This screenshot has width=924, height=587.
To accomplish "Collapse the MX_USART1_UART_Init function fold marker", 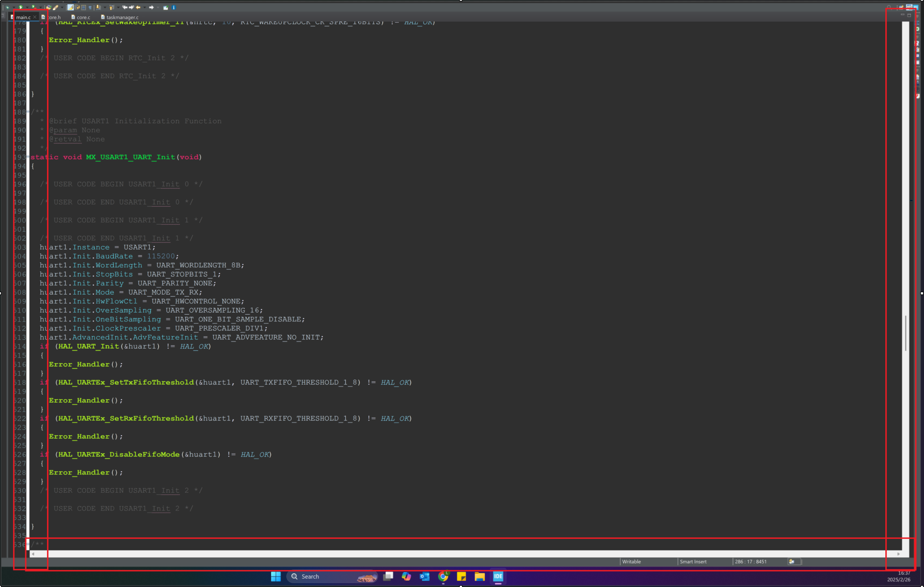I will [x=28, y=157].
